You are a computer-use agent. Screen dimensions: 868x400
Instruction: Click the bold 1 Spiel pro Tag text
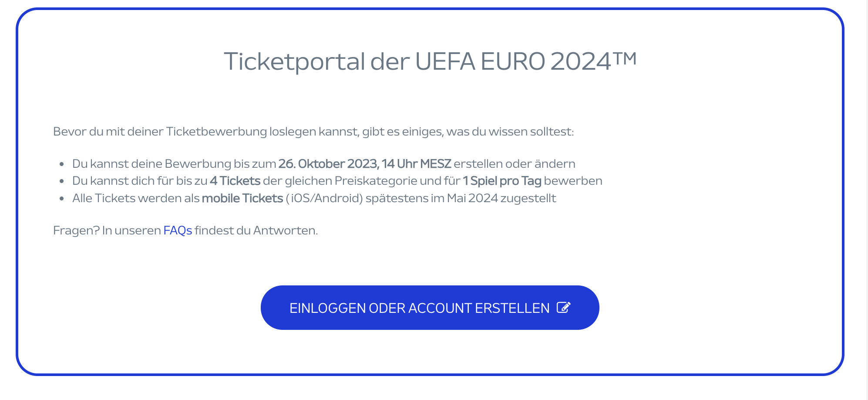tap(502, 181)
